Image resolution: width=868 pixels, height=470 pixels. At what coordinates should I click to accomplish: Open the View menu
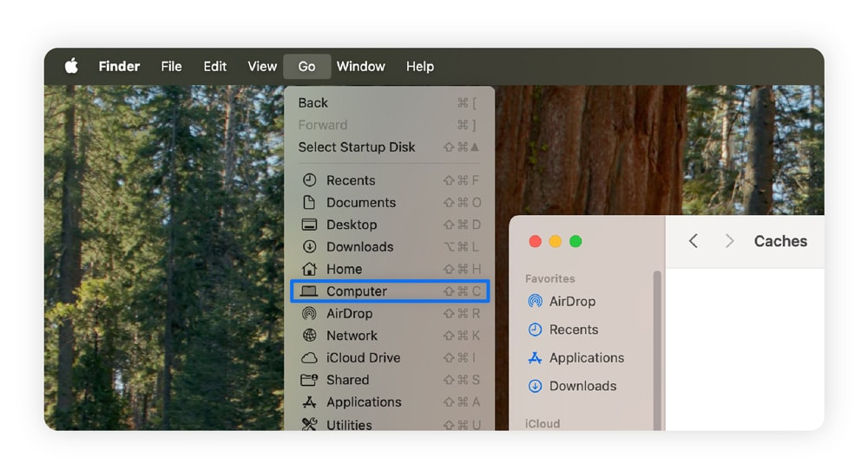click(x=262, y=67)
